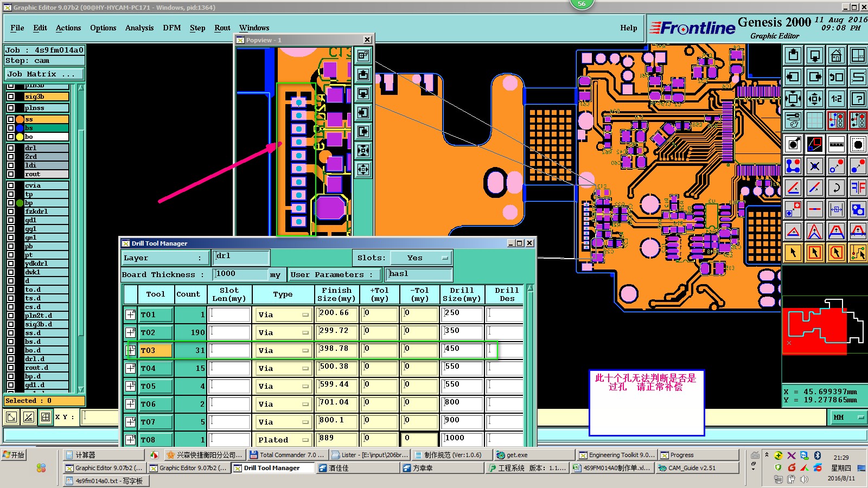
Task: Click the yellow bo layer color dot
Action: [20, 137]
